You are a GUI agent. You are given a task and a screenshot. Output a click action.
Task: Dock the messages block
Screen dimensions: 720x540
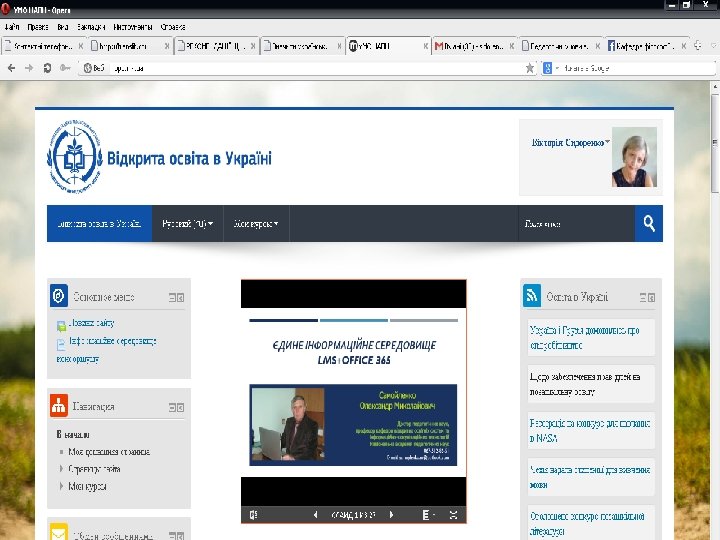[181, 535]
